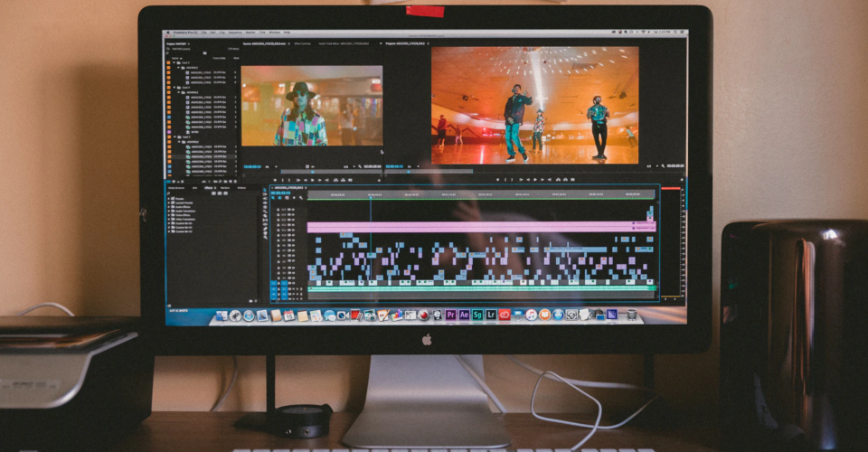Select the Pen tool

(265, 229)
